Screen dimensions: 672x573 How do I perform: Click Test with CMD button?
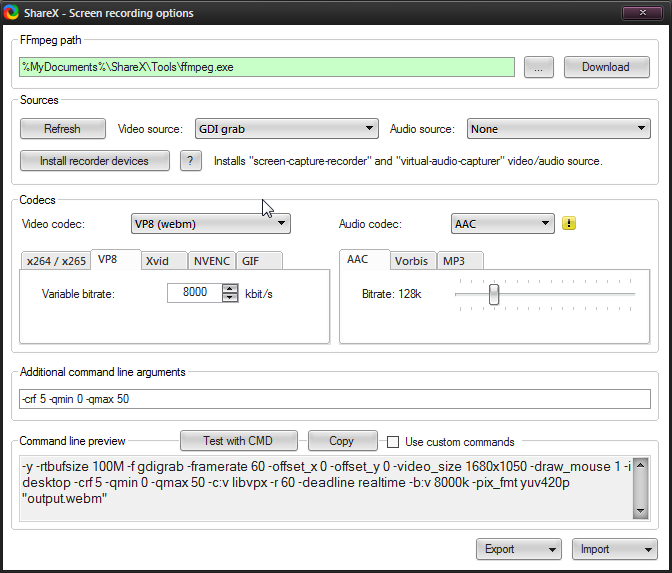click(x=239, y=441)
